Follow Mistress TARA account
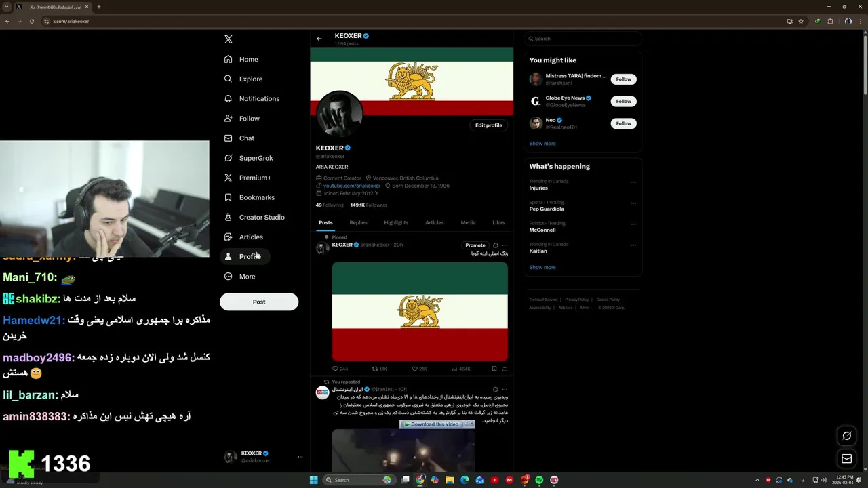 [623, 79]
